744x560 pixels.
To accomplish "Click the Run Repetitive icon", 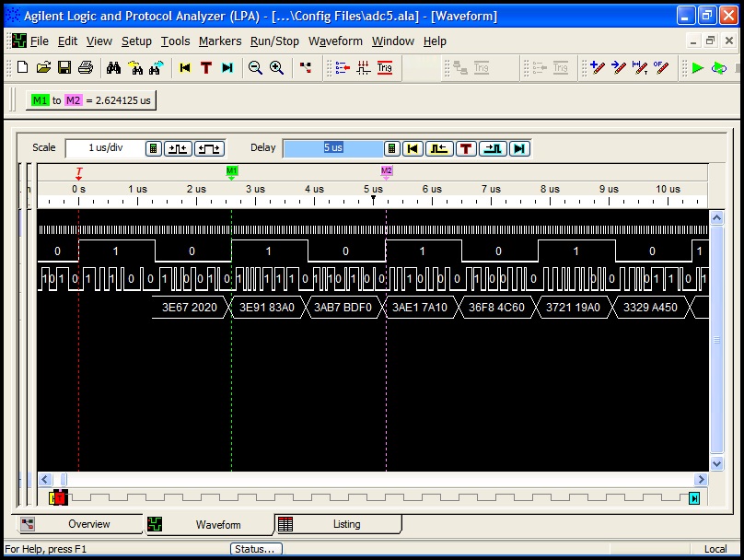I will pos(719,67).
